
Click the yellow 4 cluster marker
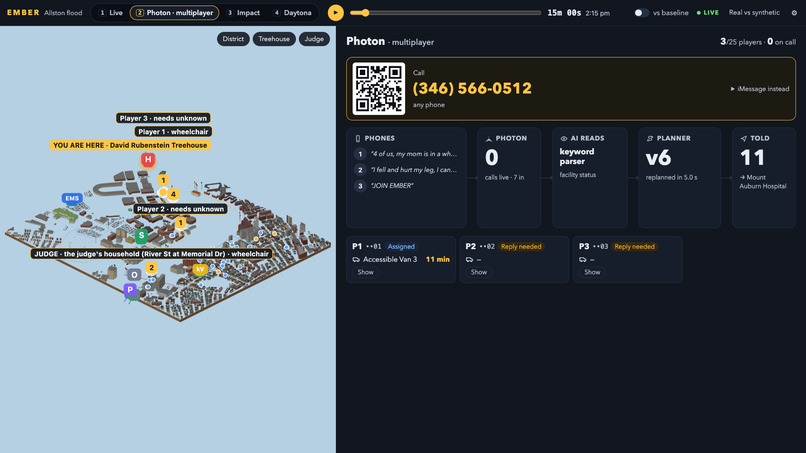173,194
